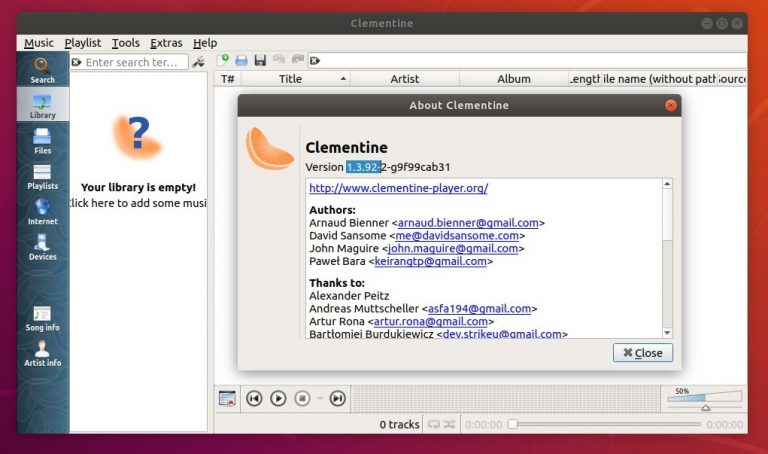Show the Artist info sidebar tab
This screenshot has height=454, width=768.
42,354
